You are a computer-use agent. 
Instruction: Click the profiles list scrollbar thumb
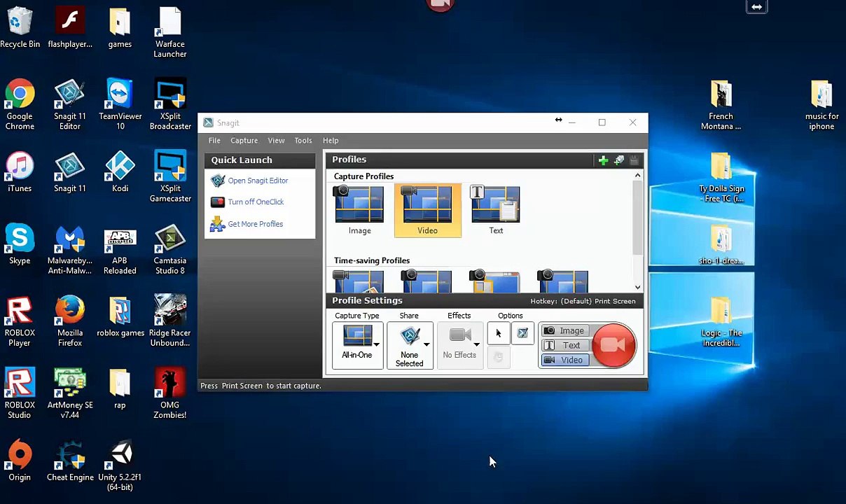(637, 217)
